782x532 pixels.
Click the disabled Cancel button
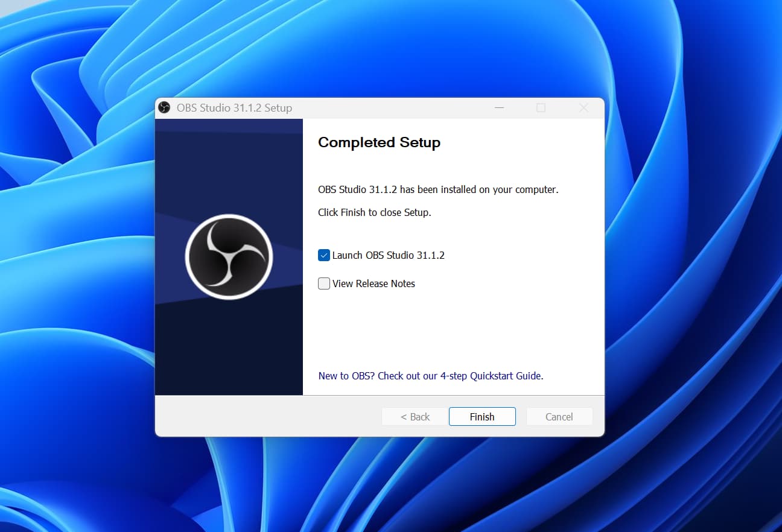coord(559,417)
